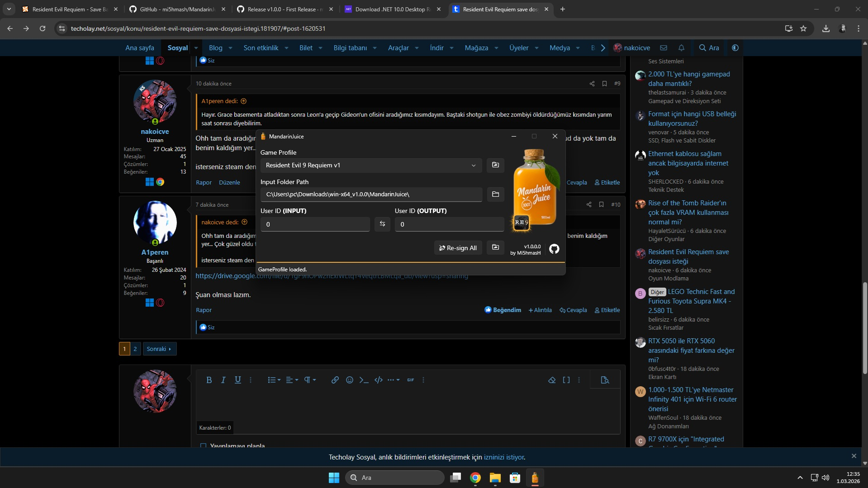
Task: Open notifications bell in forum header
Action: point(681,48)
